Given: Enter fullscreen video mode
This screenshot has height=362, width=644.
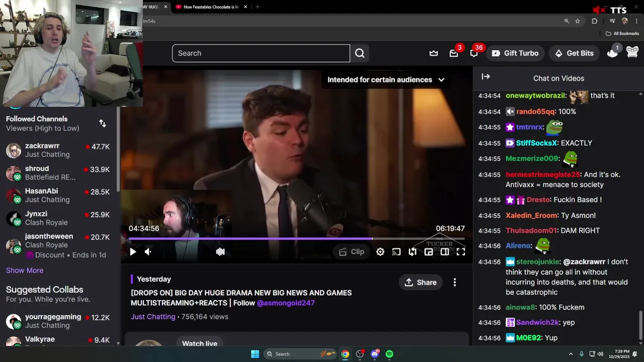Looking at the screenshot, I should coord(461,252).
